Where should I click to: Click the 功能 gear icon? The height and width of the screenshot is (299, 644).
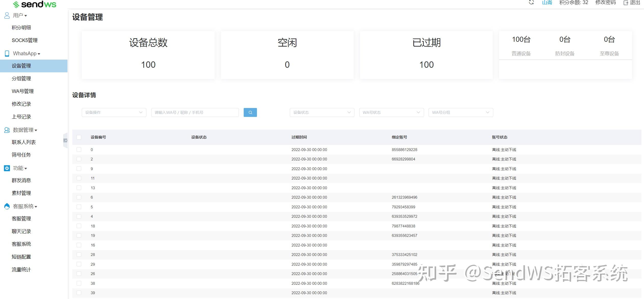point(7,168)
